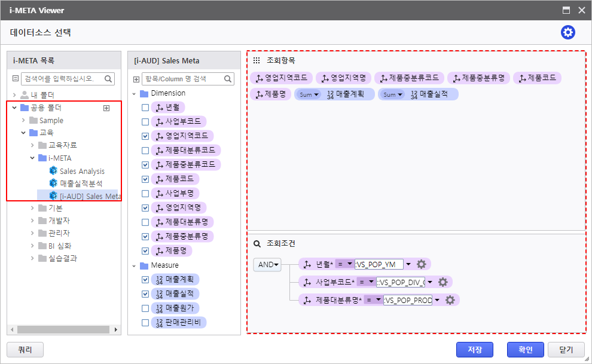Viewport: 592px width, 364px height.
Task: Click search magnifier in i-META list
Action: pos(108,78)
